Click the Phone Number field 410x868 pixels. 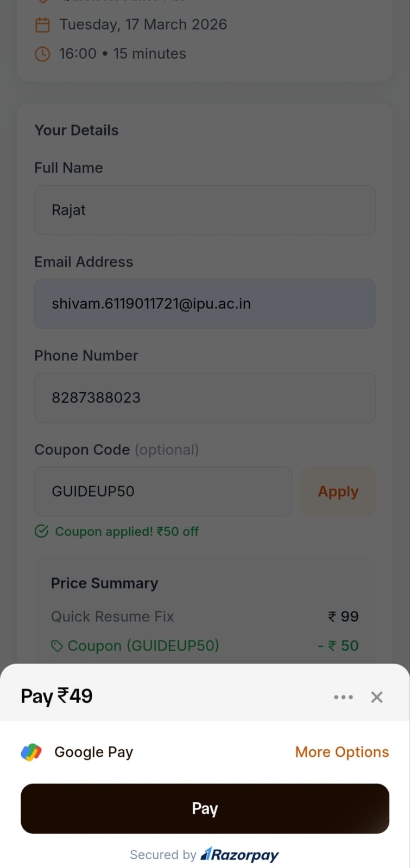(205, 398)
